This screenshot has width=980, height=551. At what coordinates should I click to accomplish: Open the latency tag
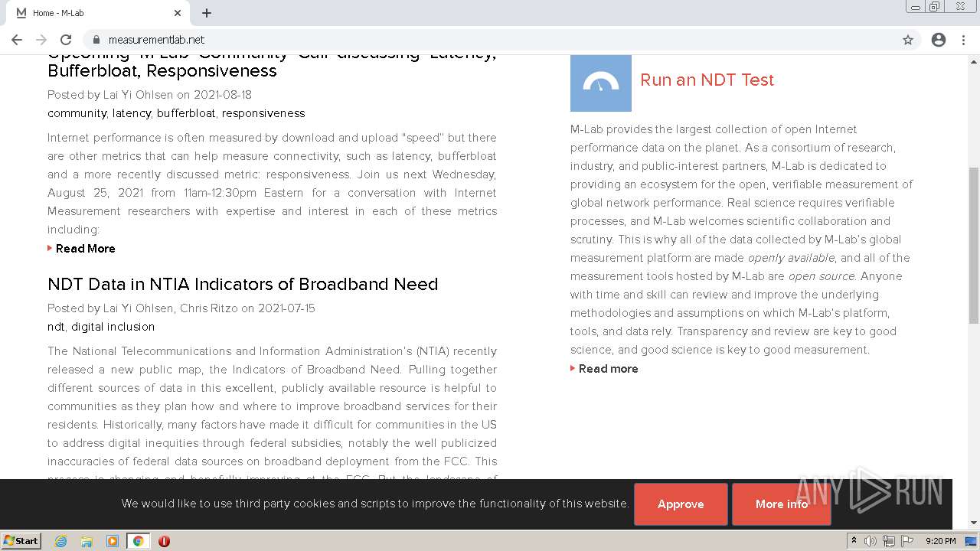pos(132,113)
